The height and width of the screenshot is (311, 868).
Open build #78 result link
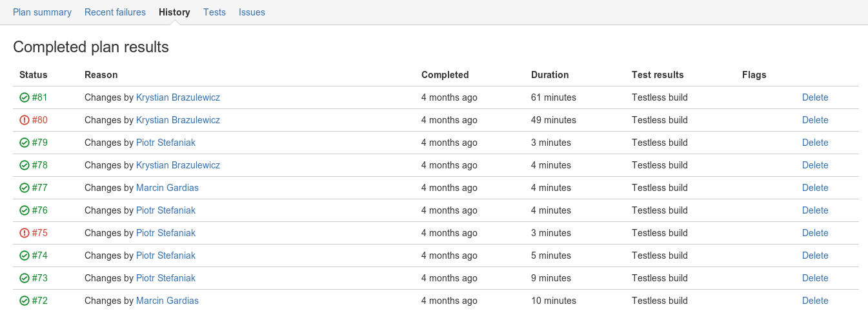[40, 165]
